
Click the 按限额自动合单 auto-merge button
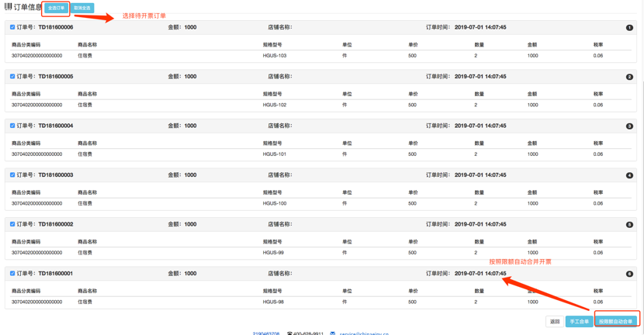615,322
